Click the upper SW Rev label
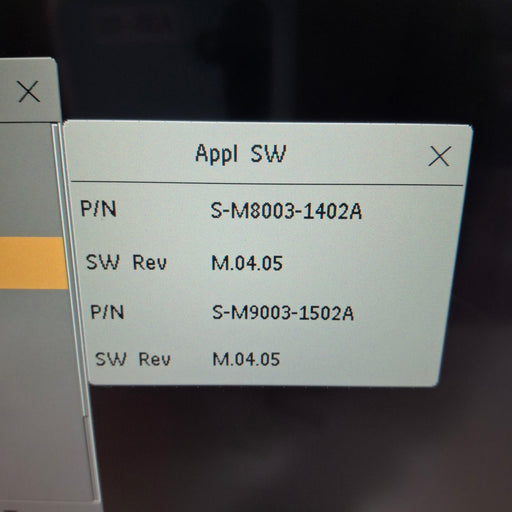Viewport: 512px width, 512px height. [x=126, y=262]
